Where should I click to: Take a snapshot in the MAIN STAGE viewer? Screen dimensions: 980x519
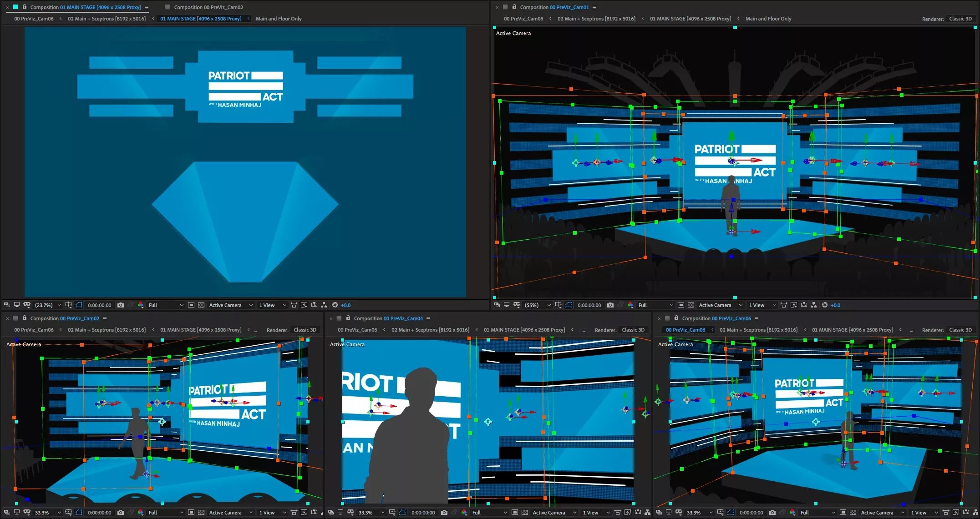click(120, 305)
